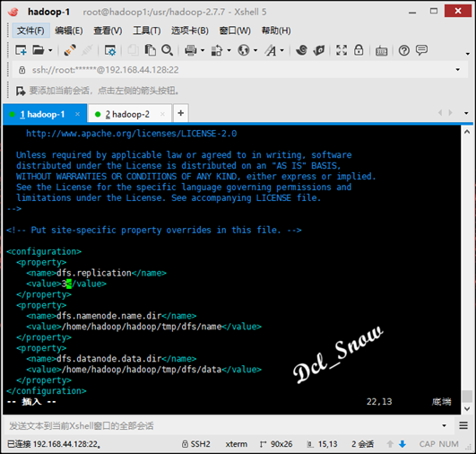Viewport: 476px width, 454px height.
Task: Toggle fullscreen mode icon
Action: point(342,50)
